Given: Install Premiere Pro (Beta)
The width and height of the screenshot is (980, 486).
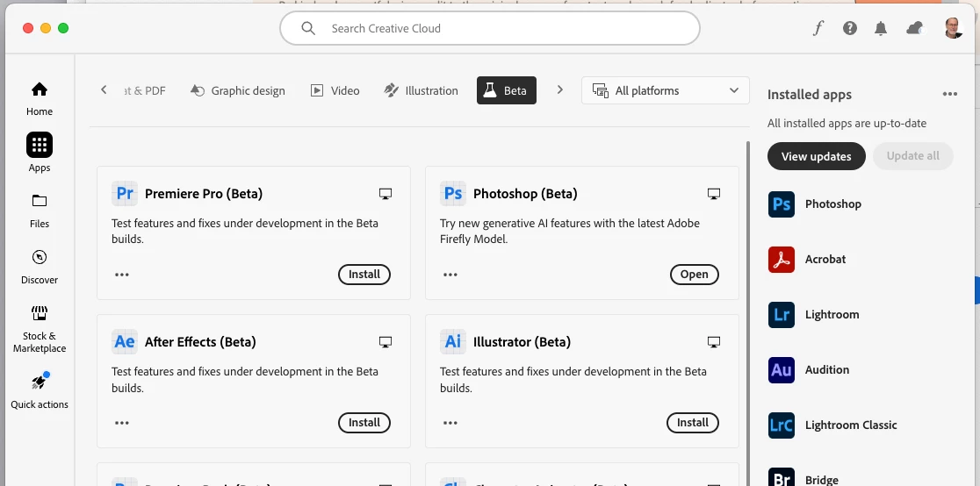Looking at the screenshot, I should click(364, 275).
